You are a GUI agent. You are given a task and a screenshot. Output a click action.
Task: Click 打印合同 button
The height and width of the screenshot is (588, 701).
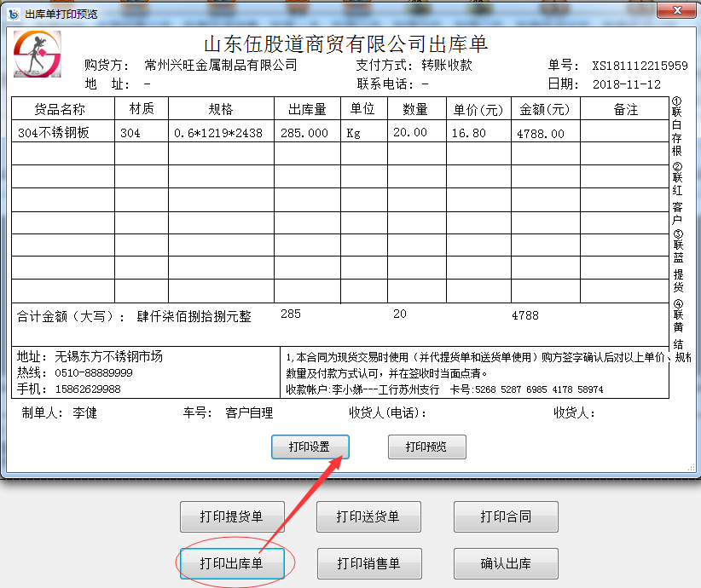click(x=506, y=516)
